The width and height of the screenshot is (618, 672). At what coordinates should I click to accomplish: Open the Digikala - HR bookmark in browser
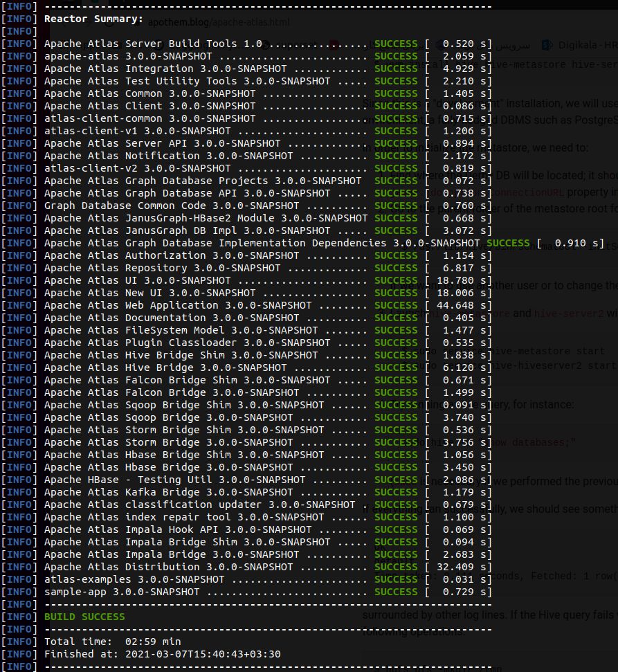[x=580, y=45]
